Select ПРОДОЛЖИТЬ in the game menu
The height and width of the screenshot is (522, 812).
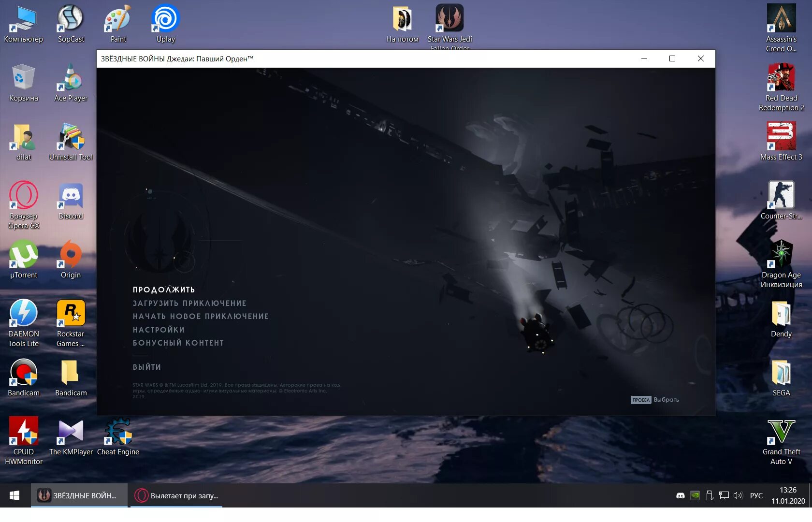tap(164, 290)
